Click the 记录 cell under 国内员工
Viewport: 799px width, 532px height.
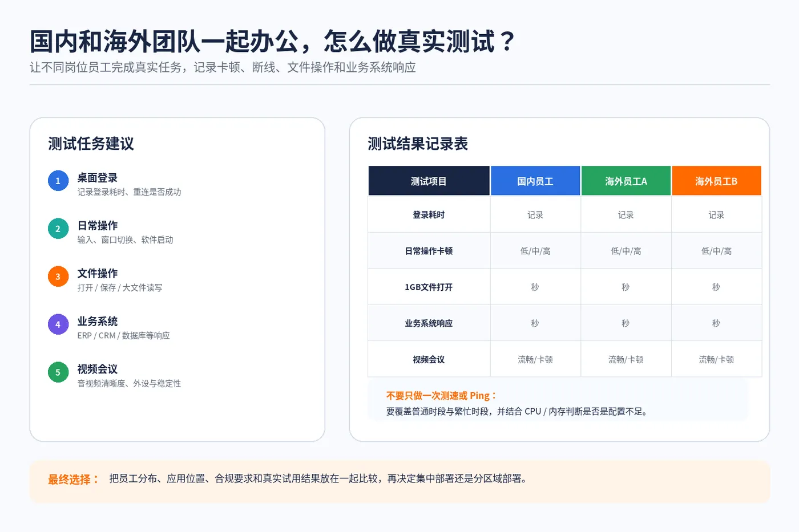pyautogui.click(x=535, y=214)
